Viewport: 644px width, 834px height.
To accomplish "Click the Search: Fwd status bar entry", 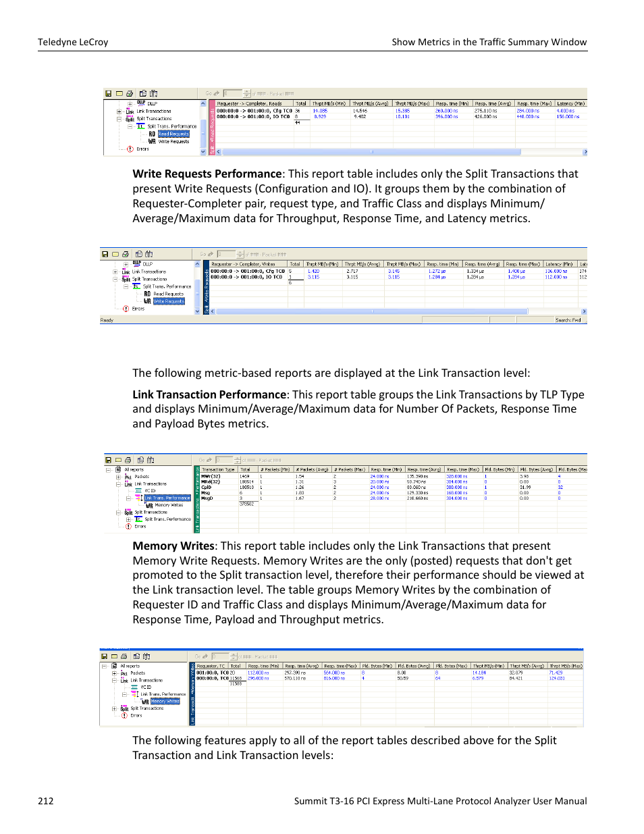I will [568, 320].
